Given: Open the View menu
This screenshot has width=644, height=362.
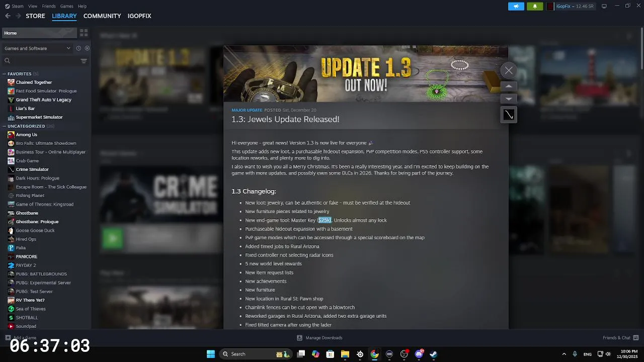Looking at the screenshot, I should click(33, 6).
